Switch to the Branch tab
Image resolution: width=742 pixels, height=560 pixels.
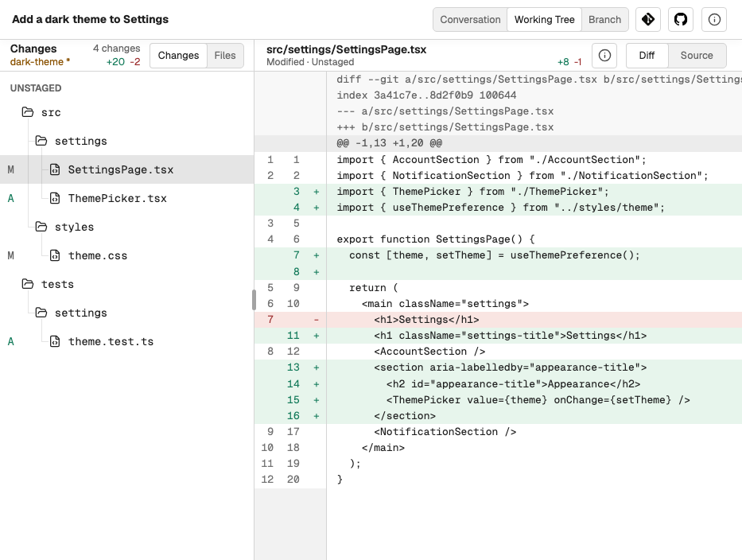coord(604,19)
